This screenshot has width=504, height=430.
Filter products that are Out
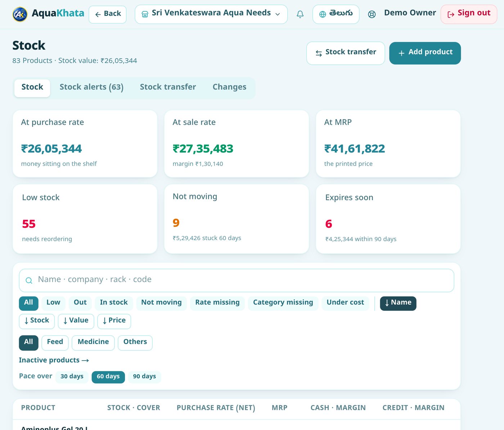pos(80,303)
